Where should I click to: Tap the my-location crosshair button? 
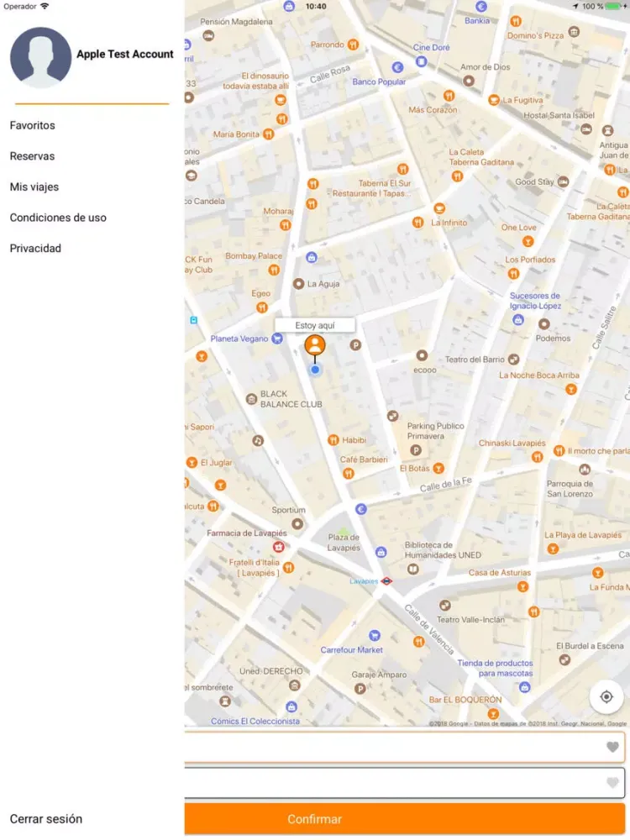606,696
